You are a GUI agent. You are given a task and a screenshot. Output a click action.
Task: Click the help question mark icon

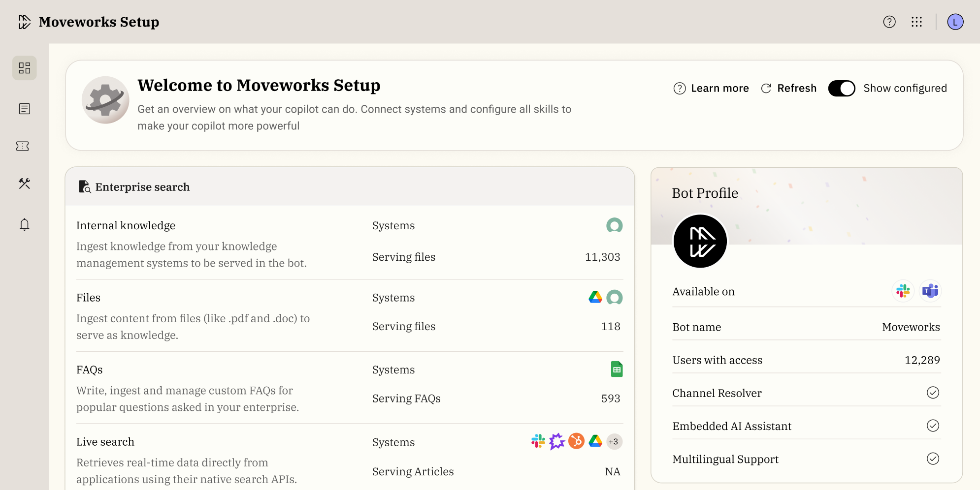(889, 22)
